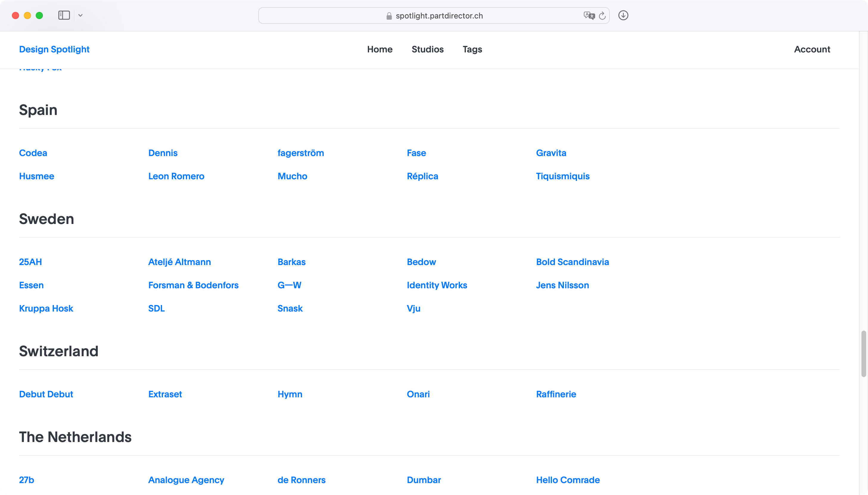The height and width of the screenshot is (495, 868).
Task: Select the Husmee studio link
Action: (x=37, y=176)
